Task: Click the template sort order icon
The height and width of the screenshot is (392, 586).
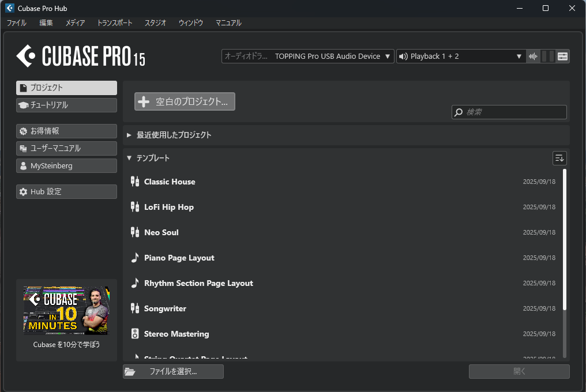Action: click(559, 158)
